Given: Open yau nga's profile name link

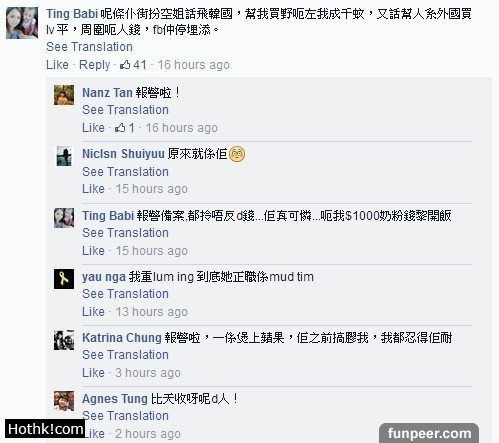Looking at the screenshot, I should click(x=104, y=277).
